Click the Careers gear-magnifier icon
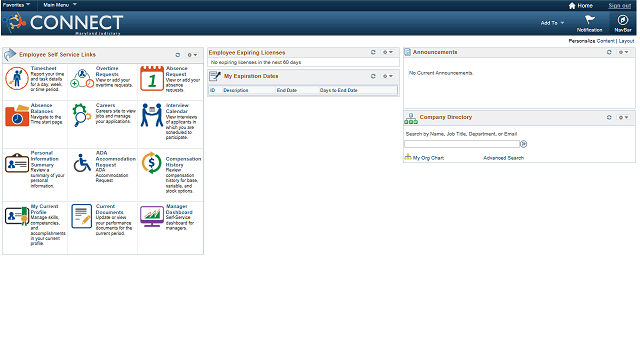 [81, 115]
